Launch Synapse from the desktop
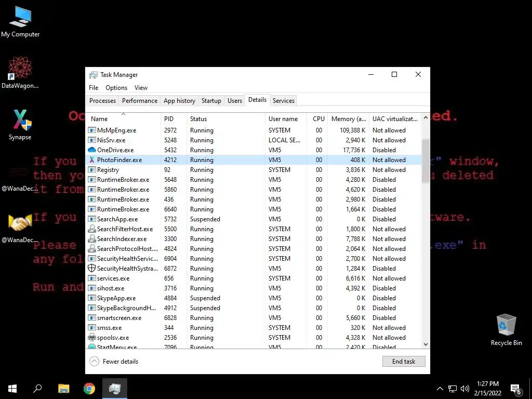Viewport: 532px width, 399px height. click(x=20, y=125)
